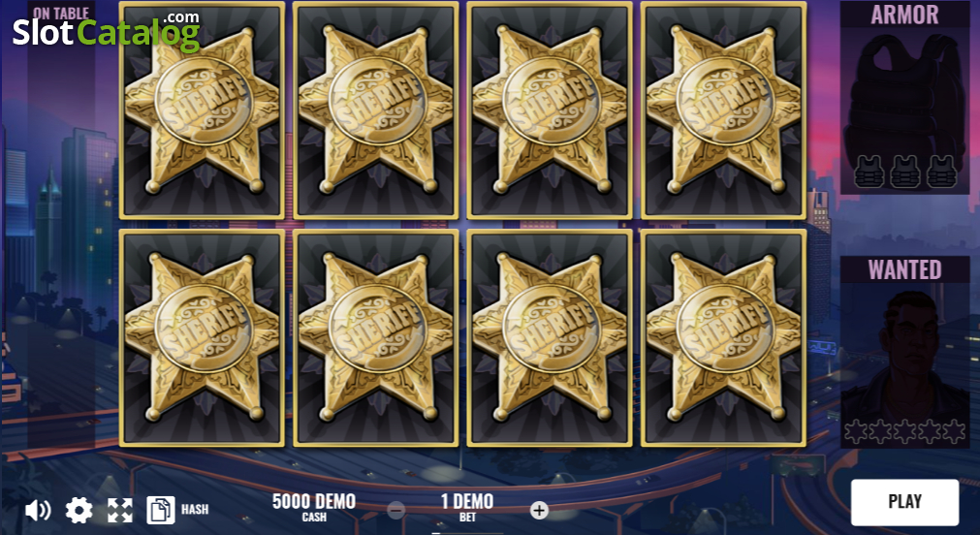Image resolution: width=980 pixels, height=535 pixels.
Task: Flip the first sheriff badge card in top row
Action: click(x=202, y=110)
